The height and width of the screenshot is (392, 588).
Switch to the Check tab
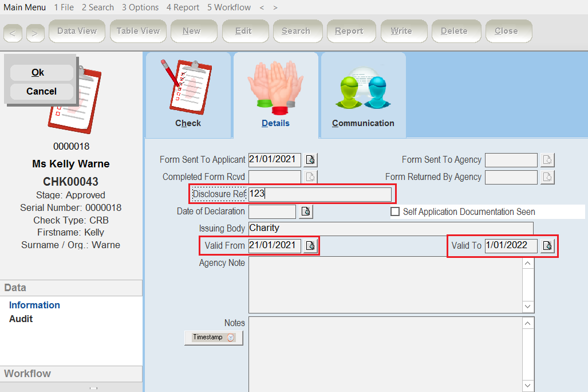click(x=188, y=95)
